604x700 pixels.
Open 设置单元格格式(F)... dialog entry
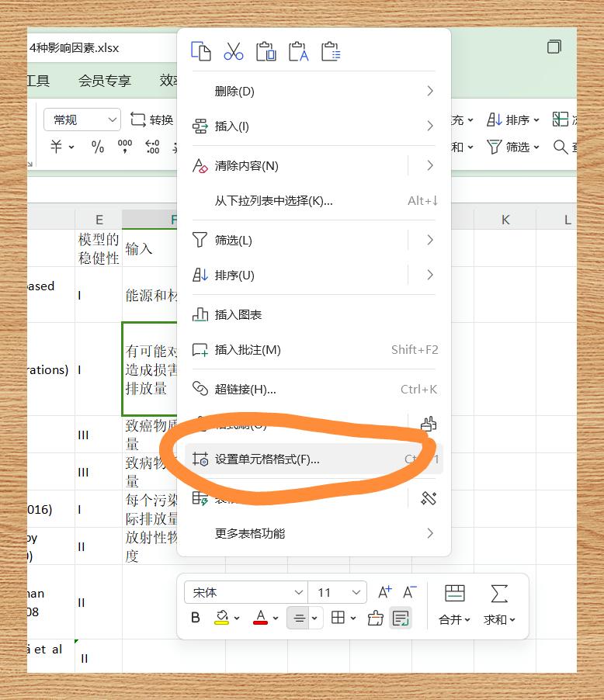click(313, 459)
